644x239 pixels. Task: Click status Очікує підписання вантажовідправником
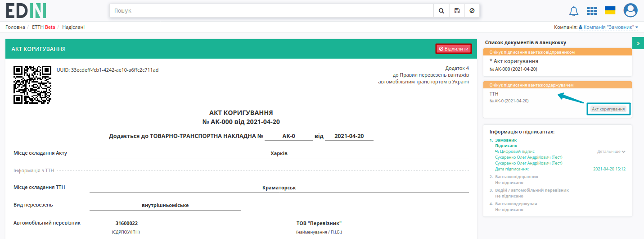[x=532, y=52]
